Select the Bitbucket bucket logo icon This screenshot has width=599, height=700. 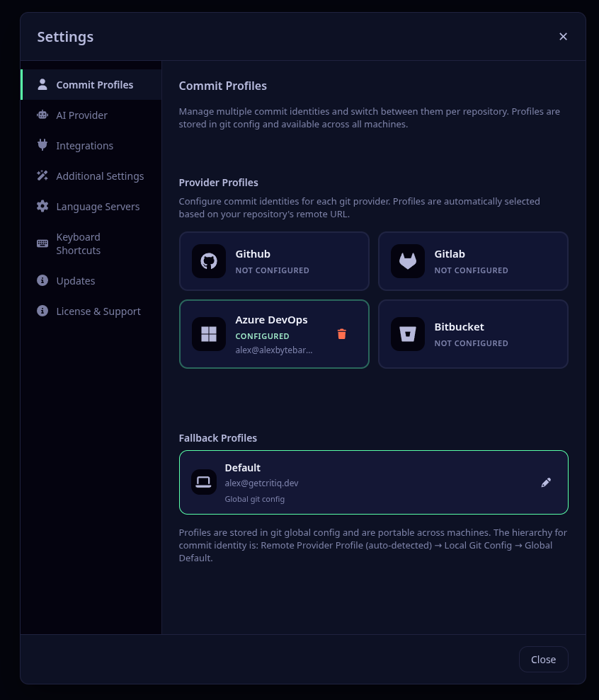tap(408, 333)
